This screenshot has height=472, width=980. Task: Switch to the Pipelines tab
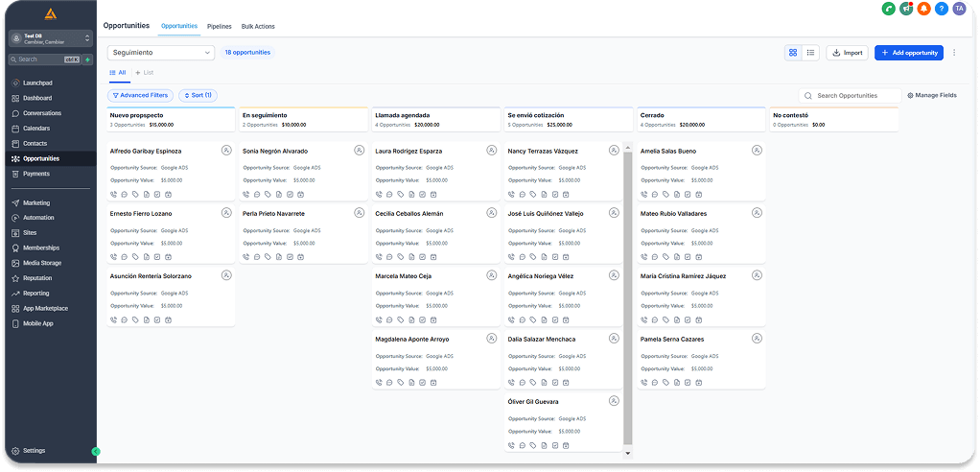(x=220, y=26)
